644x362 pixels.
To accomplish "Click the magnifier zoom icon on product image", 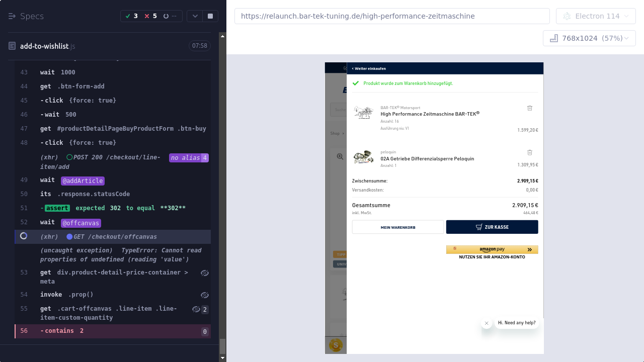I will [x=340, y=157].
